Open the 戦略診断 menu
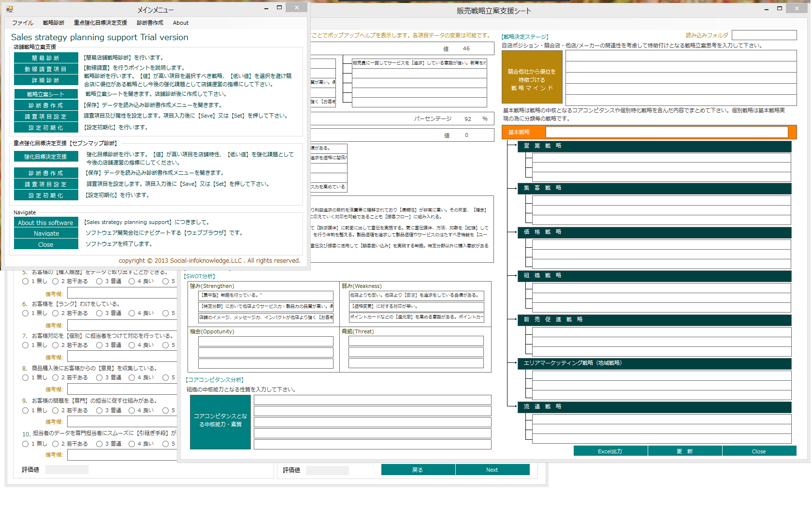 53,23
